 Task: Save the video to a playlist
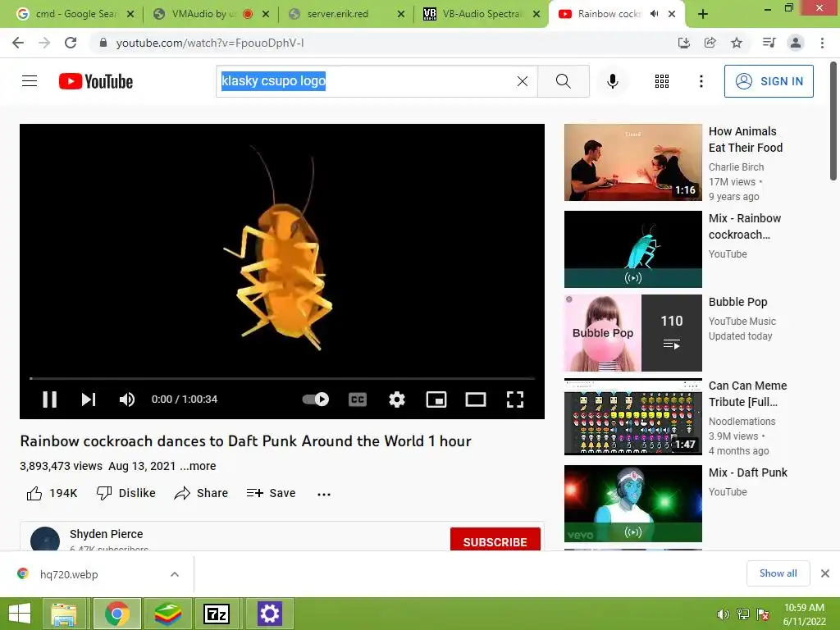pyautogui.click(x=271, y=493)
